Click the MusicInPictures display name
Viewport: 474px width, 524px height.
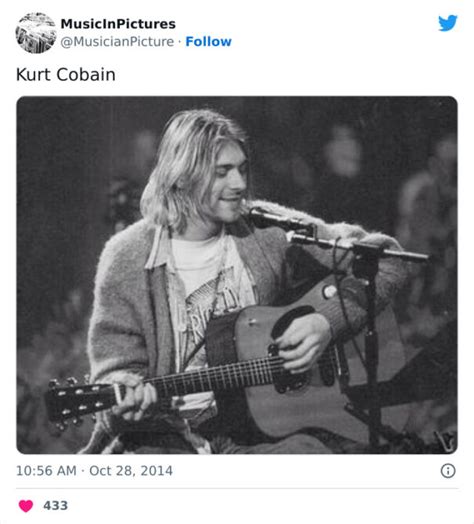(118, 24)
